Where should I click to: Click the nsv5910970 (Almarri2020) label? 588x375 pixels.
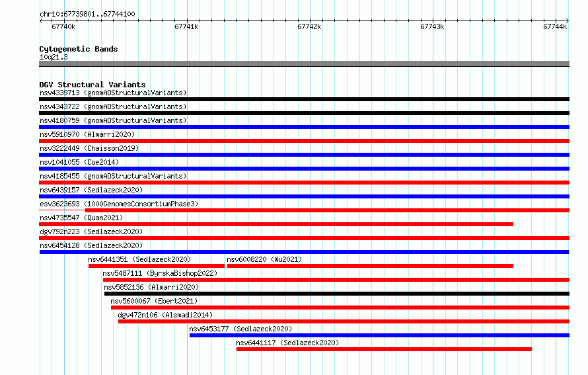[x=87, y=134]
